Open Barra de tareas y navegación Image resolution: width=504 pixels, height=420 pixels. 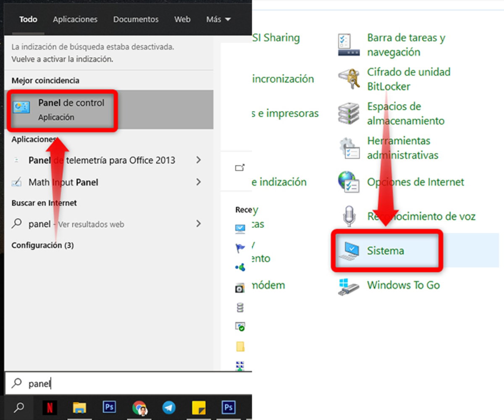(x=406, y=45)
